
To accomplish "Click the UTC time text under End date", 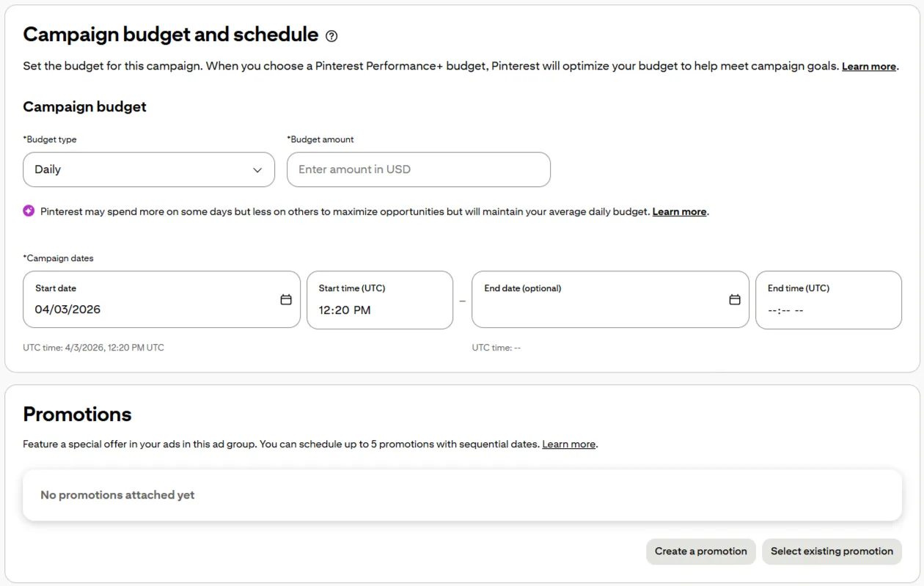I will tap(496, 348).
